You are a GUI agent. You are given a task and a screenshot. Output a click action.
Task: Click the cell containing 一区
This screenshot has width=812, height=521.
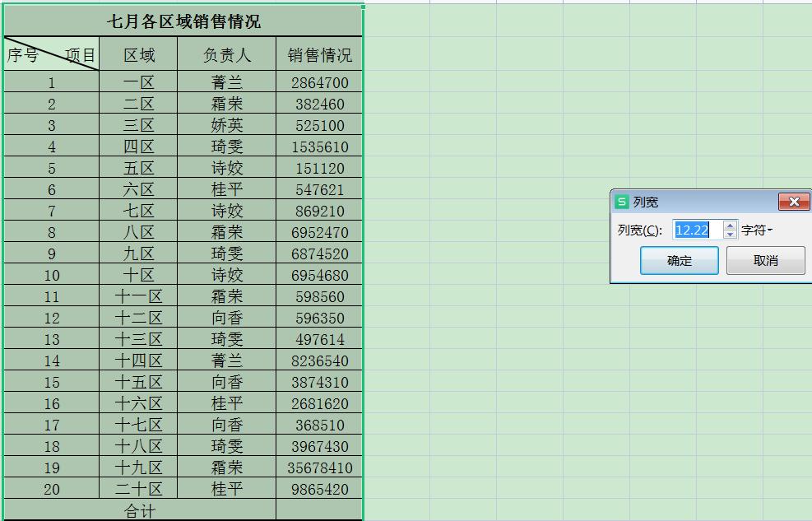pyautogui.click(x=140, y=82)
